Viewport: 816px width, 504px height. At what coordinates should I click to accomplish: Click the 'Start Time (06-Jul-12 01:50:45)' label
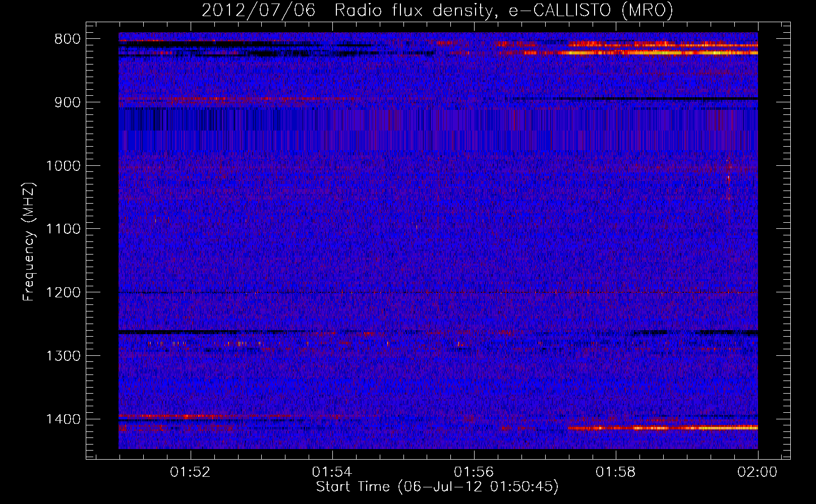click(x=437, y=487)
